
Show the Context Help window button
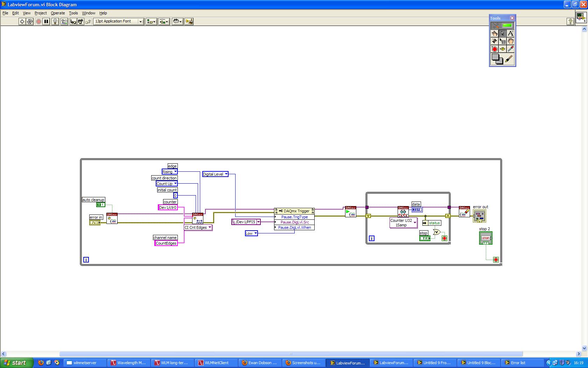(x=570, y=21)
